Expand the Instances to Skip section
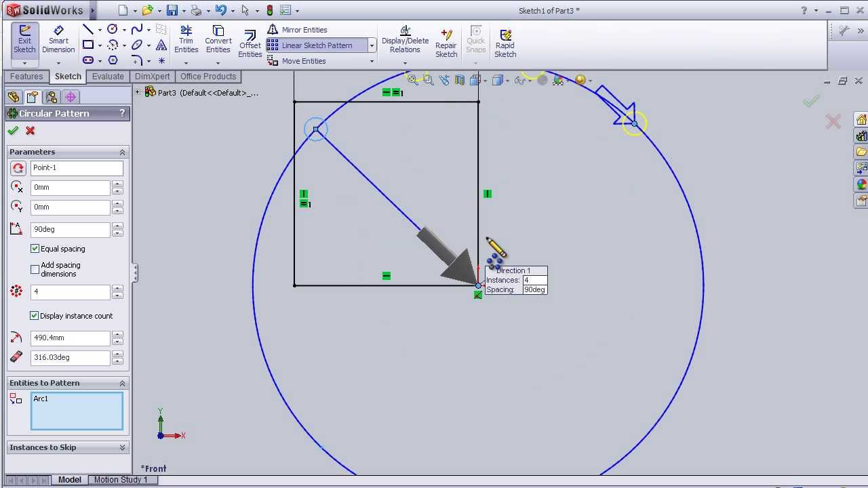Screen dimensions: 868x488 pyautogui.click(x=122, y=447)
